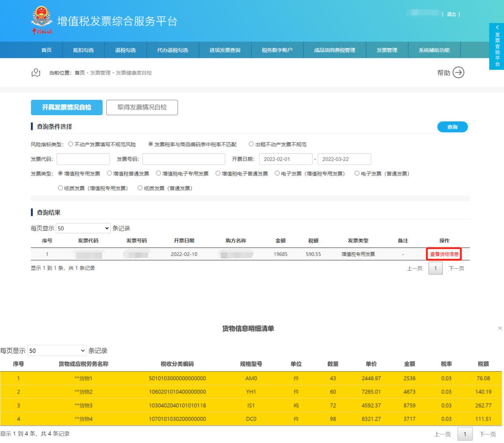This screenshot has width=504, height=443.
Task: Click 下一页 in goods list pagination
Action: point(487,434)
